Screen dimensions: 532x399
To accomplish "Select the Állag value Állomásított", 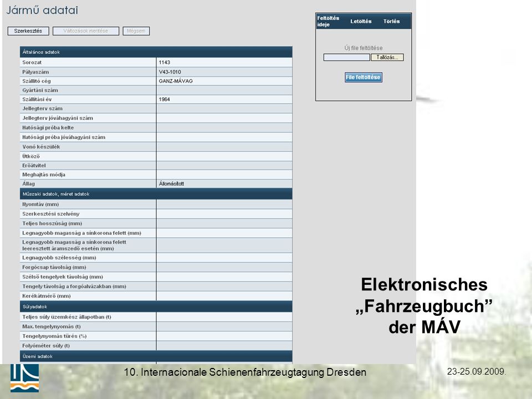I will tap(171, 183).
